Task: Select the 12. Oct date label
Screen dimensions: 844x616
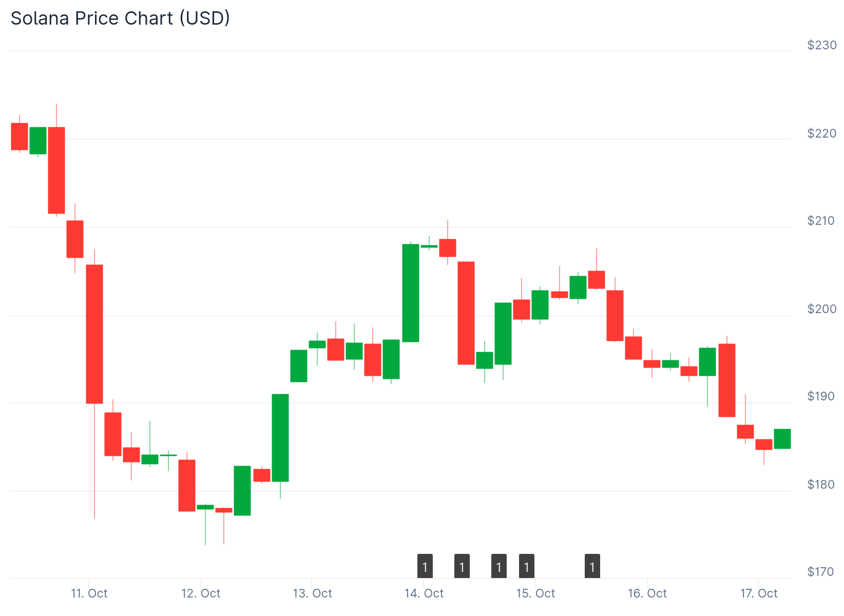Action: (x=201, y=593)
